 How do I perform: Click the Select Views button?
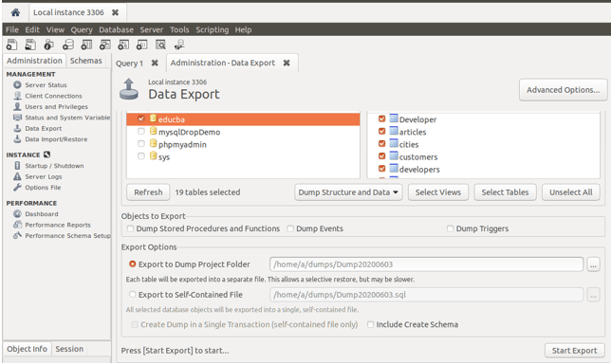438,192
